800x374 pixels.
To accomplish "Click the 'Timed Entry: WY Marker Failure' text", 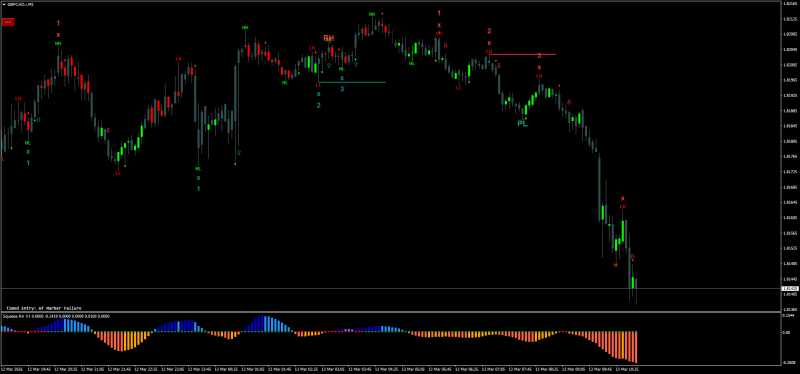I will coord(43,308).
